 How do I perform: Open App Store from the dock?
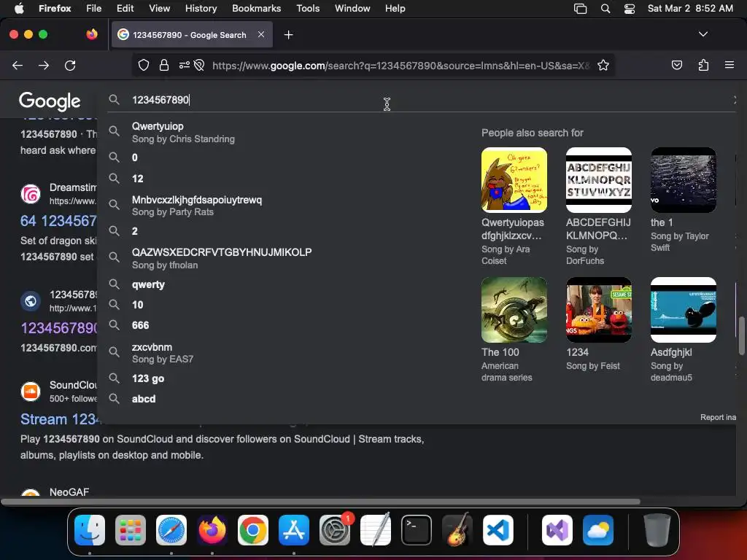pos(294,530)
